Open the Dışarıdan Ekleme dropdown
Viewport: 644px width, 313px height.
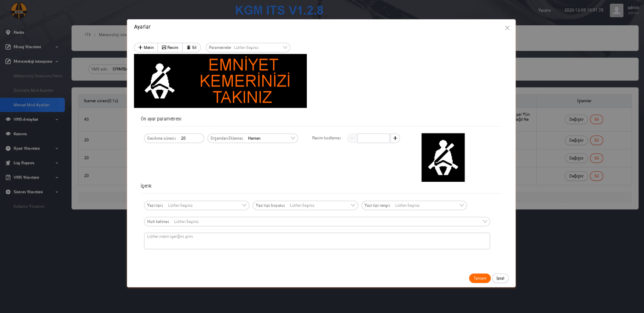(x=253, y=138)
